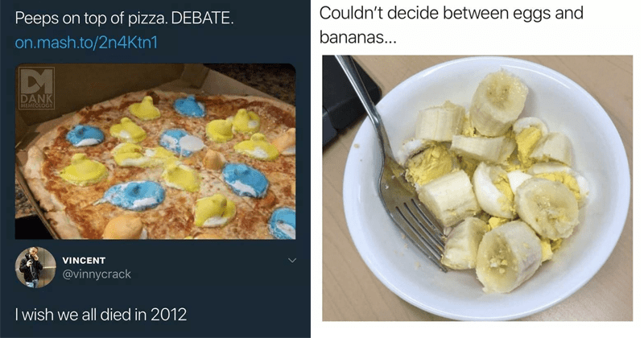Click the yellow Peep at the pizza's top left
This screenshot has width=644, height=338.
pyautogui.click(x=144, y=108)
